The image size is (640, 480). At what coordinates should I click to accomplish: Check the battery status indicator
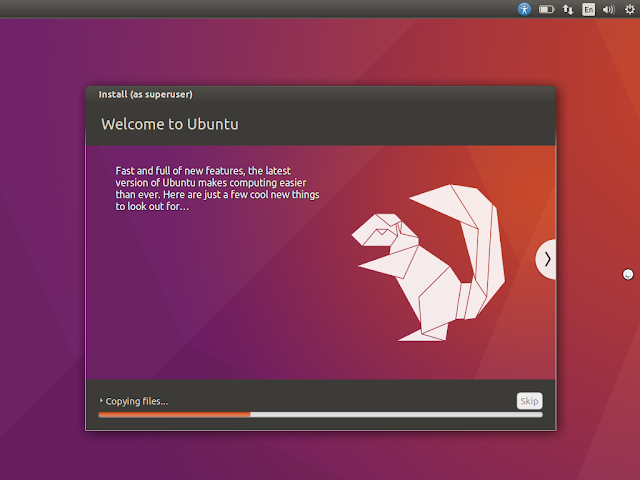coord(546,9)
